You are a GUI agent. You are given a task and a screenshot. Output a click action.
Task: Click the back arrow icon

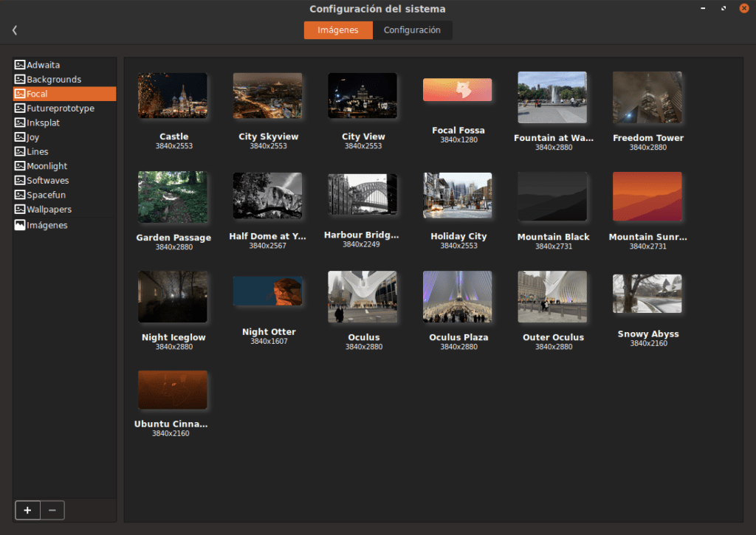(15, 30)
